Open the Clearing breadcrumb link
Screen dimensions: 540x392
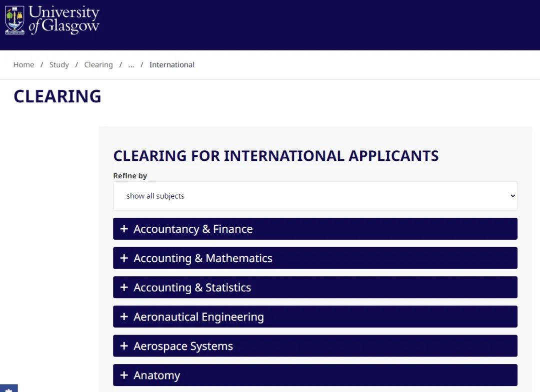tap(98, 64)
